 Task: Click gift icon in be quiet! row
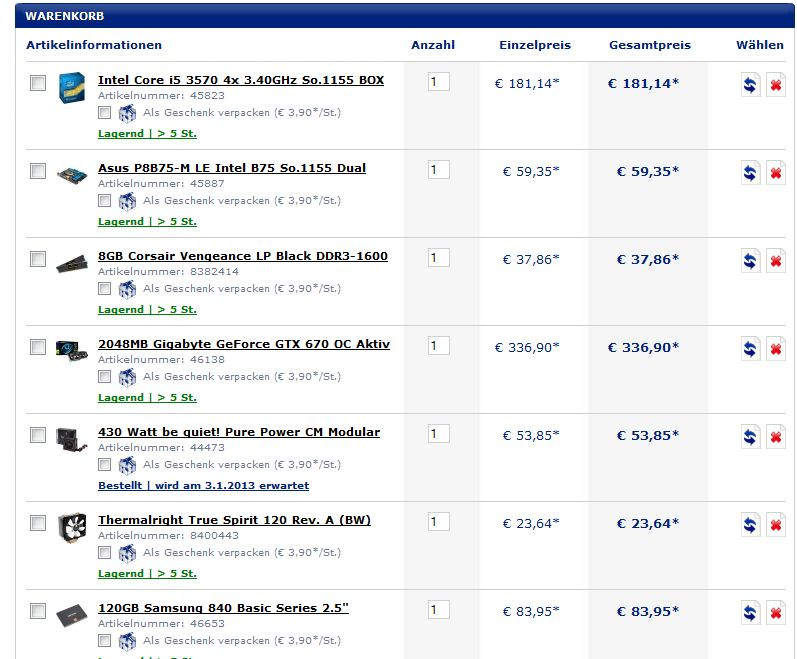click(127, 465)
